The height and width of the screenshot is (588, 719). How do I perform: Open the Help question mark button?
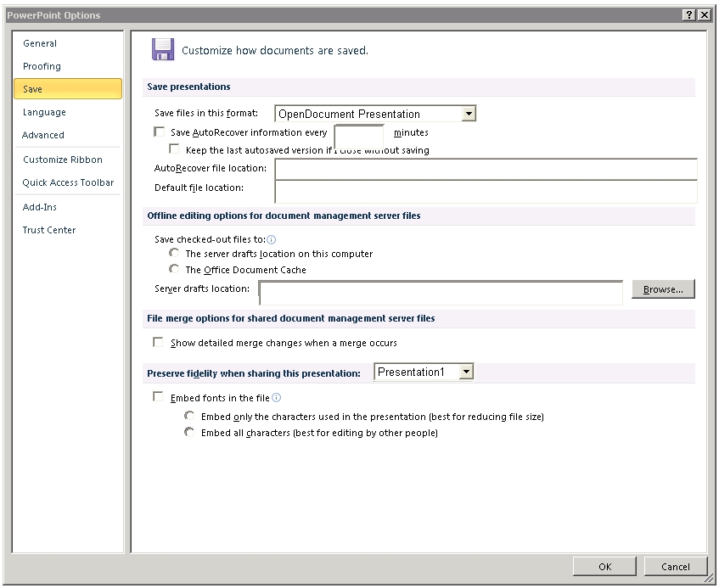click(688, 15)
